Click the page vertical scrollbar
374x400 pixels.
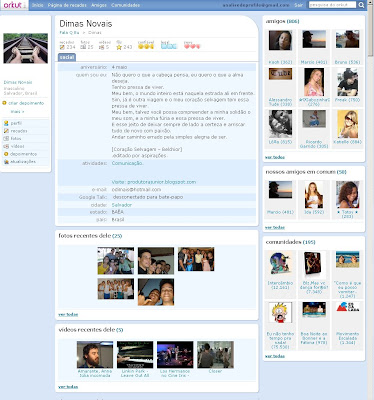click(370, 200)
